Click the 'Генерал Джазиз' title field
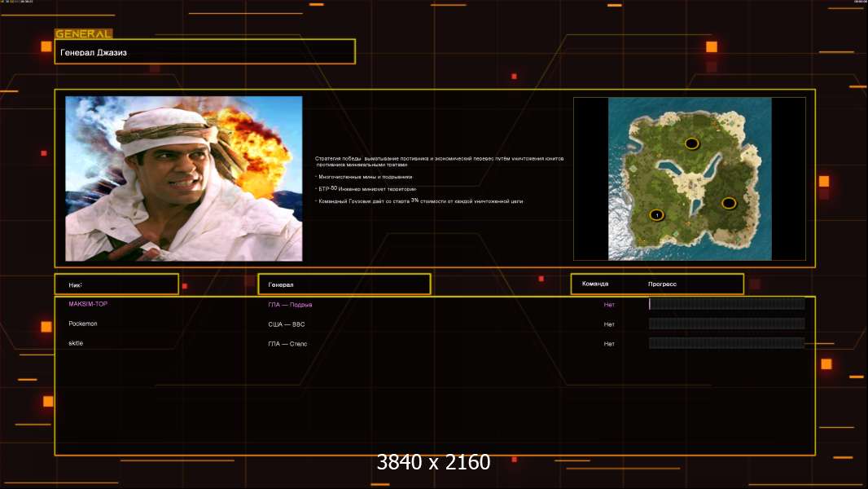 (x=204, y=52)
